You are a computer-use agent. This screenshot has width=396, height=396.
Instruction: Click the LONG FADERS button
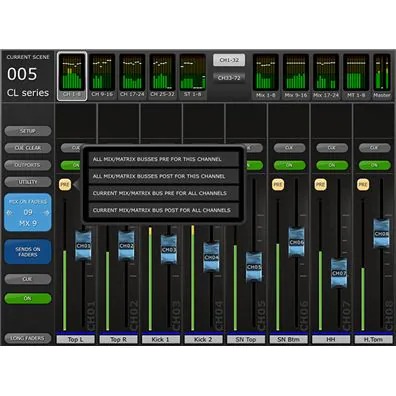[28, 338]
